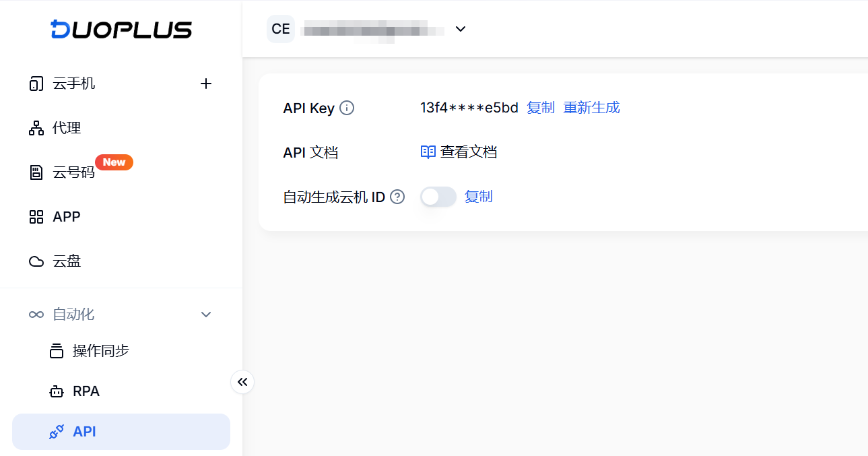Image resolution: width=868 pixels, height=456 pixels.
Task: Click the New badge on 云号码
Action: (114, 162)
